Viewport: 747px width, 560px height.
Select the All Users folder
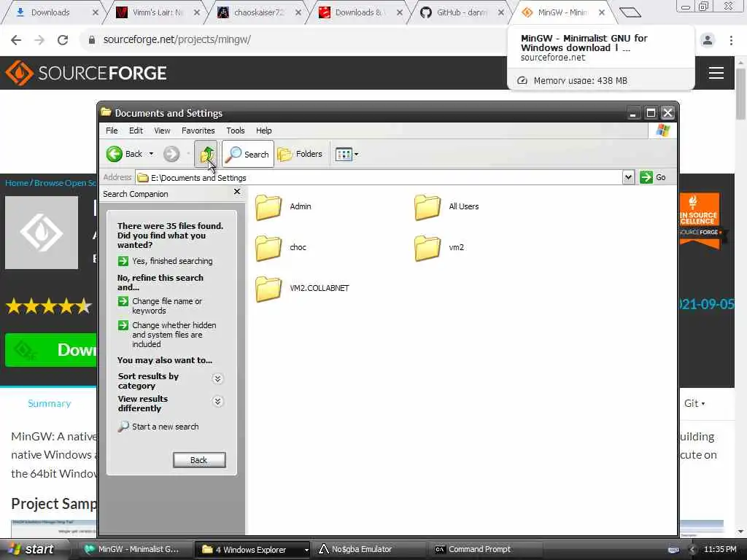(x=446, y=206)
